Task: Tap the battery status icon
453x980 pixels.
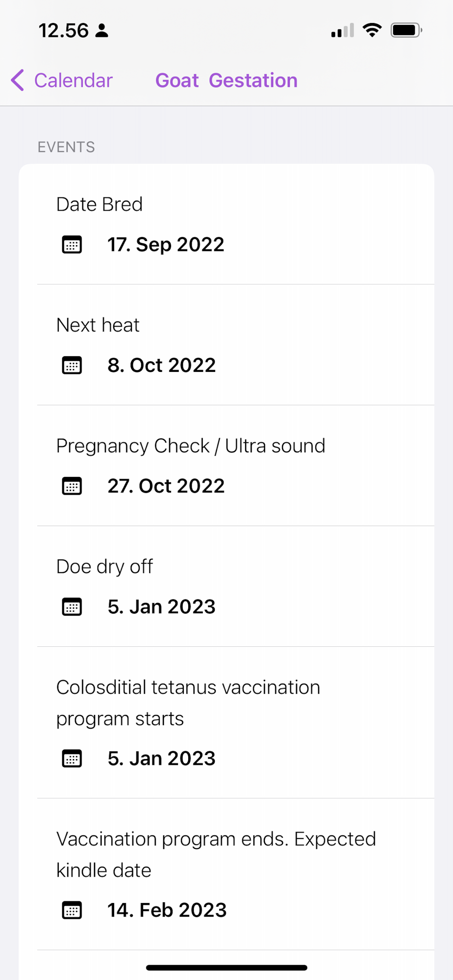Action: click(406, 30)
